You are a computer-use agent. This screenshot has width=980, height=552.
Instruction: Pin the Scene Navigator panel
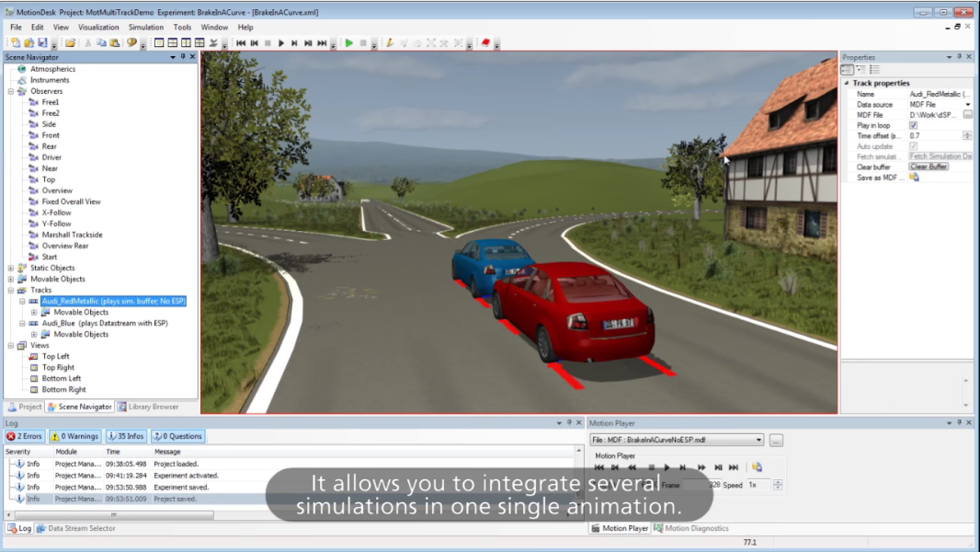[x=183, y=57]
